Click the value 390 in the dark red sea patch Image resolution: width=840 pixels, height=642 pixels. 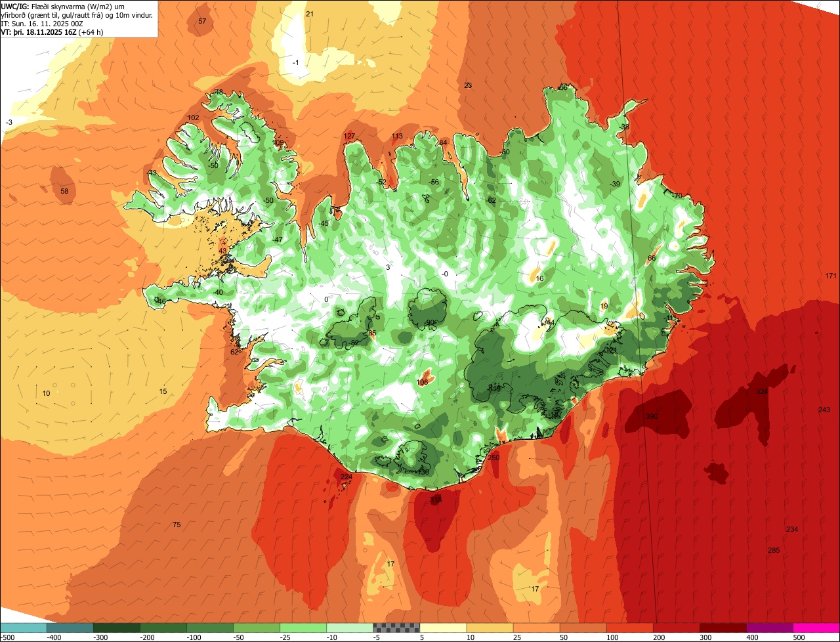[652, 417]
